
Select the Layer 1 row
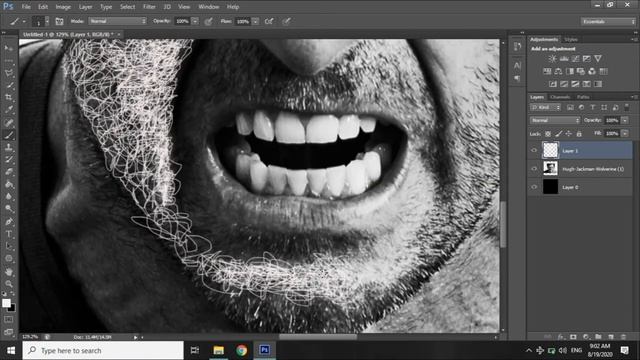click(580, 151)
